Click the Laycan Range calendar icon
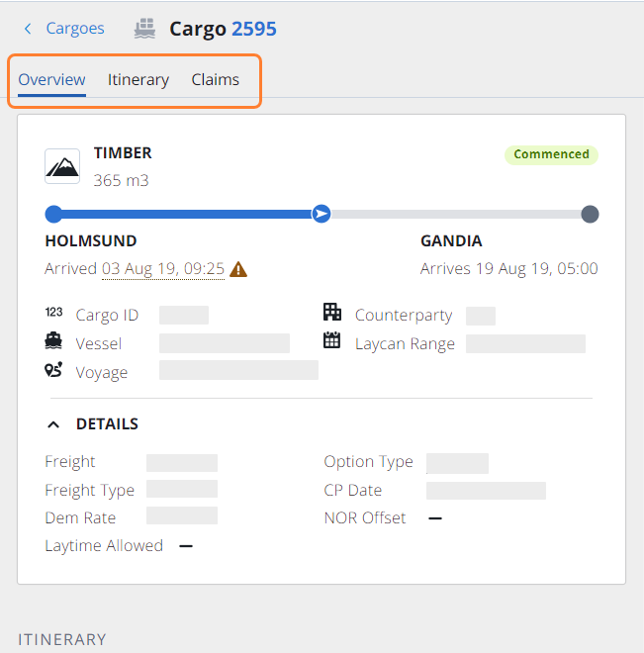Viewport: 644px width, 653px height. [x=331, y=340]
